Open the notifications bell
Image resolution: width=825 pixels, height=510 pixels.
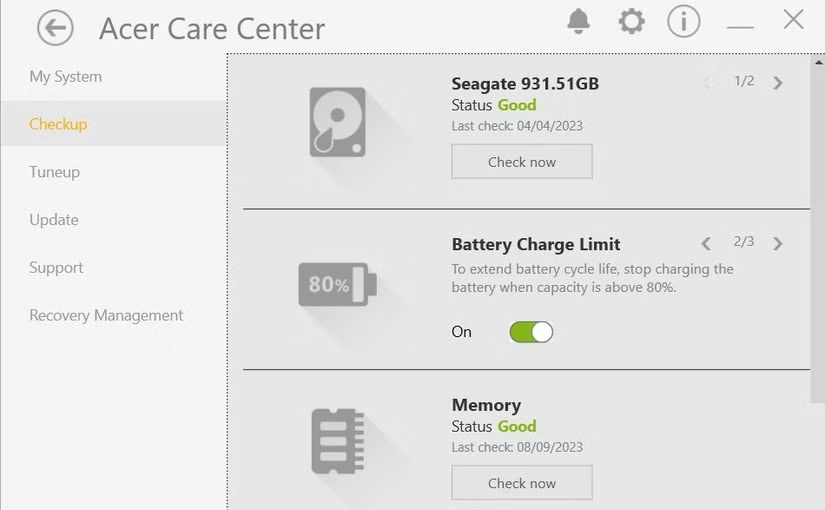coord(578,21)
